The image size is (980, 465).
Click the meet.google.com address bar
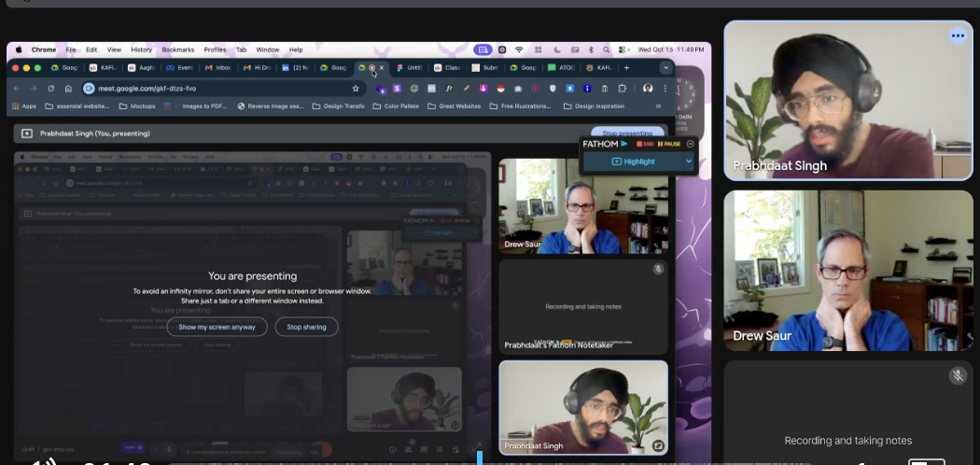[220, 89]
